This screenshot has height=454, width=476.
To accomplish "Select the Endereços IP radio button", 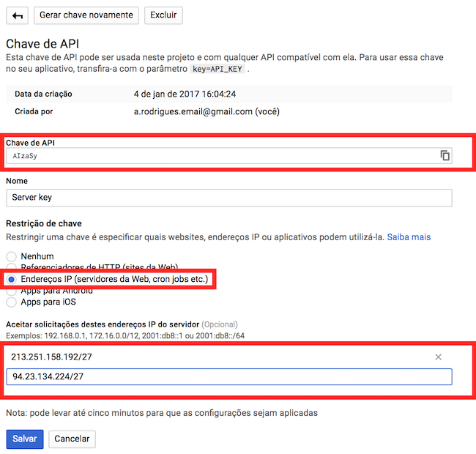I will pyautogui.click(x=11, y=279).
